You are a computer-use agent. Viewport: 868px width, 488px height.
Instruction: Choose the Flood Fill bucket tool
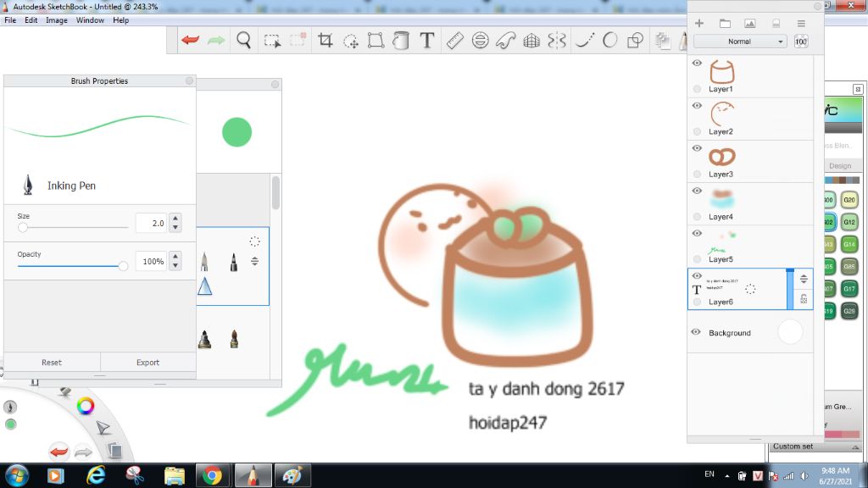[401, 41]
